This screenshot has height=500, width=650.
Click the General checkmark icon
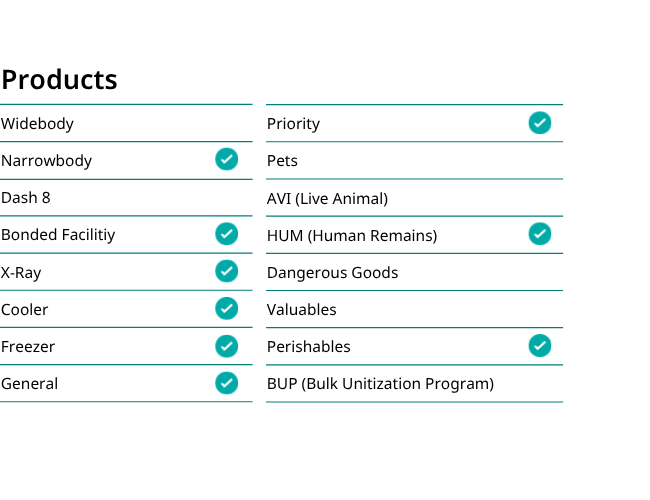coord(226,383)
